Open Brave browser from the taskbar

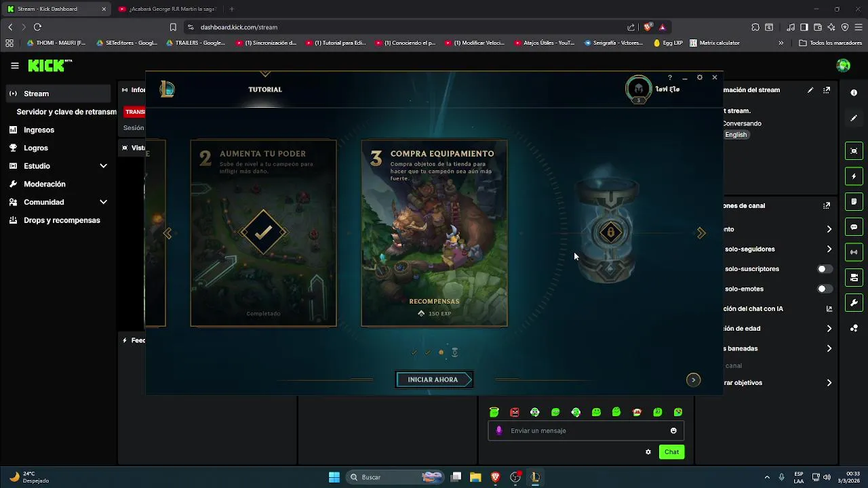click(496, 477)
